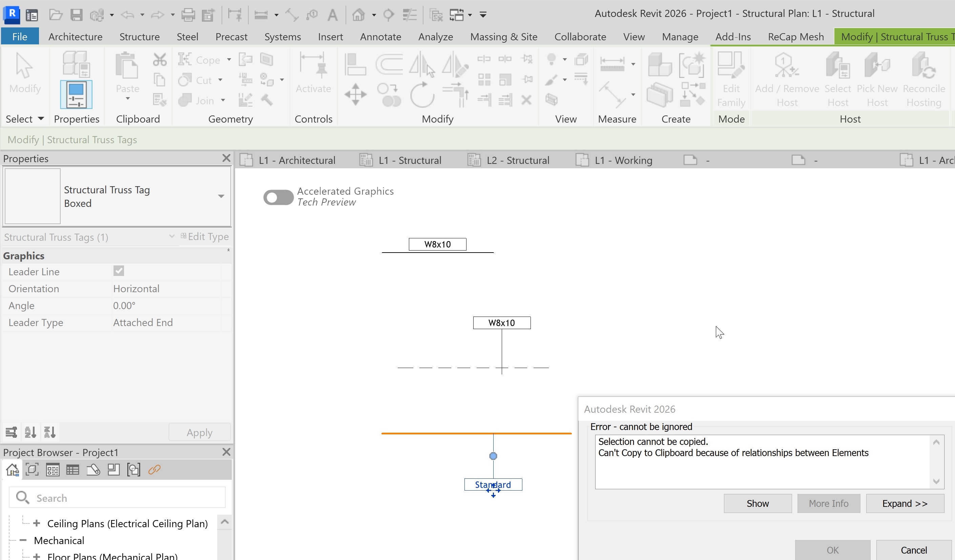Click the Apply button in Properties

(199, 432)
